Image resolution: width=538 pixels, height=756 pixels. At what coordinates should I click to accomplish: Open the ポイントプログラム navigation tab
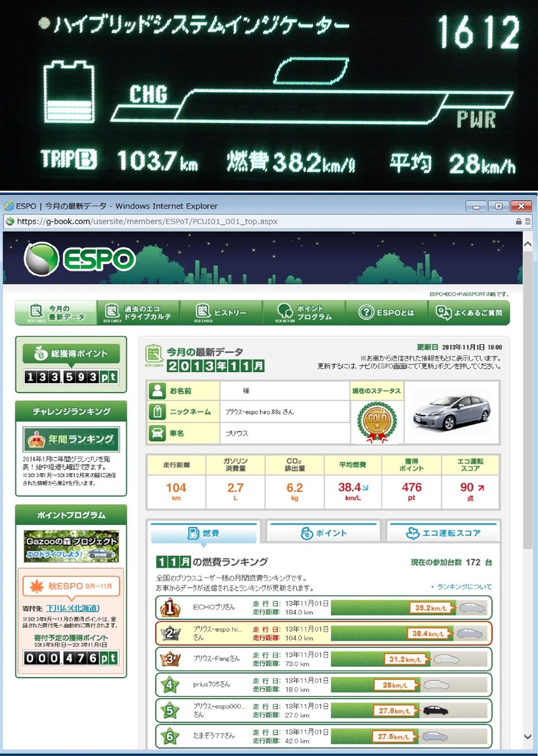tap(303, 312)
